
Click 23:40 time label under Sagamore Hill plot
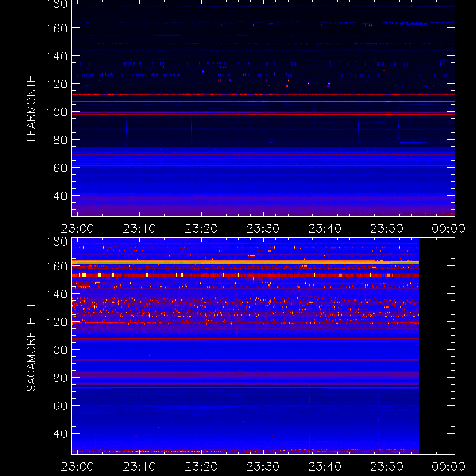pos(325,466)
